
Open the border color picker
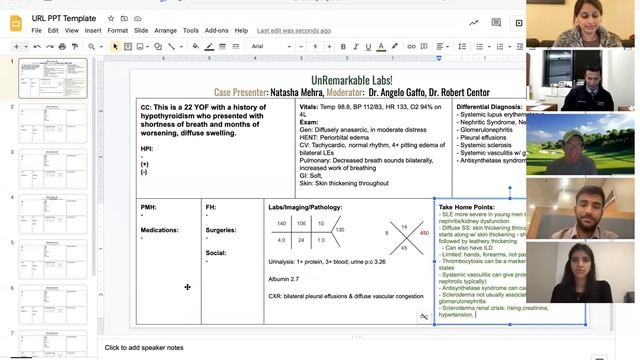(209, 47)
